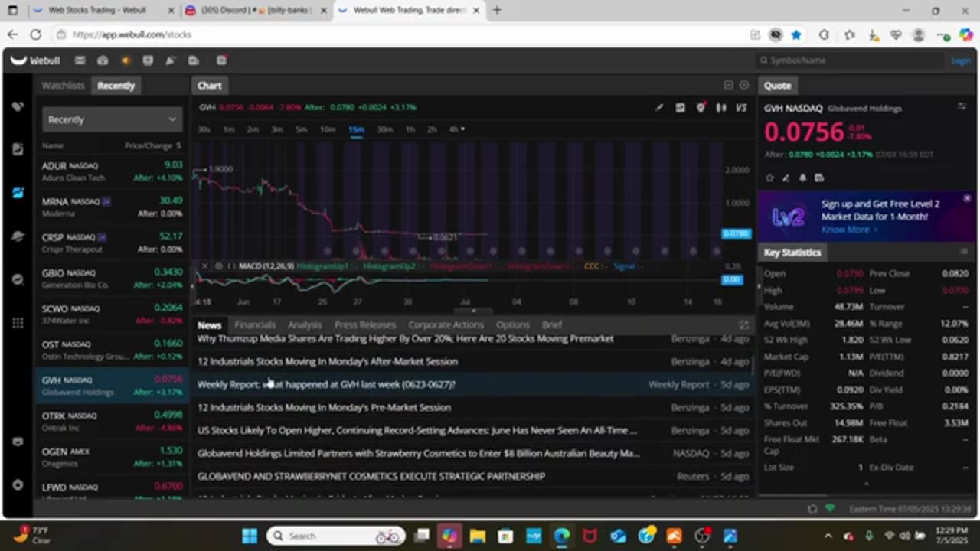
Task: Click the green connection signal icon
Action: point(831,509)
